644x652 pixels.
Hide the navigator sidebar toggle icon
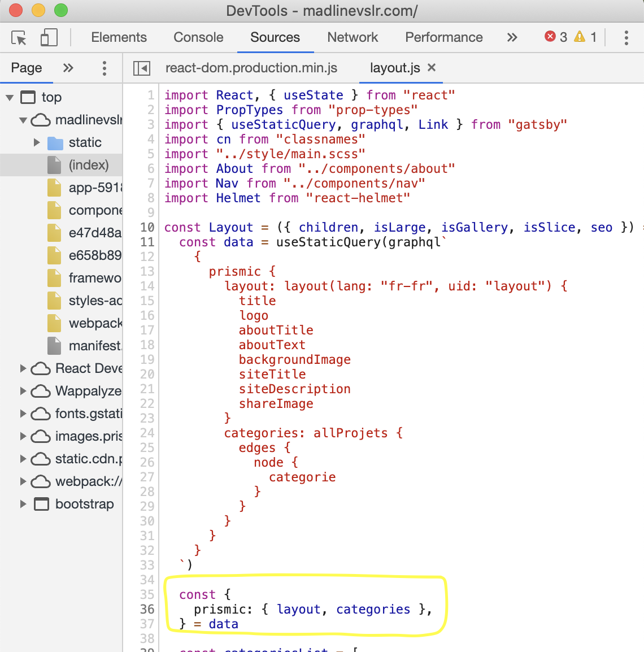point(142,68)
